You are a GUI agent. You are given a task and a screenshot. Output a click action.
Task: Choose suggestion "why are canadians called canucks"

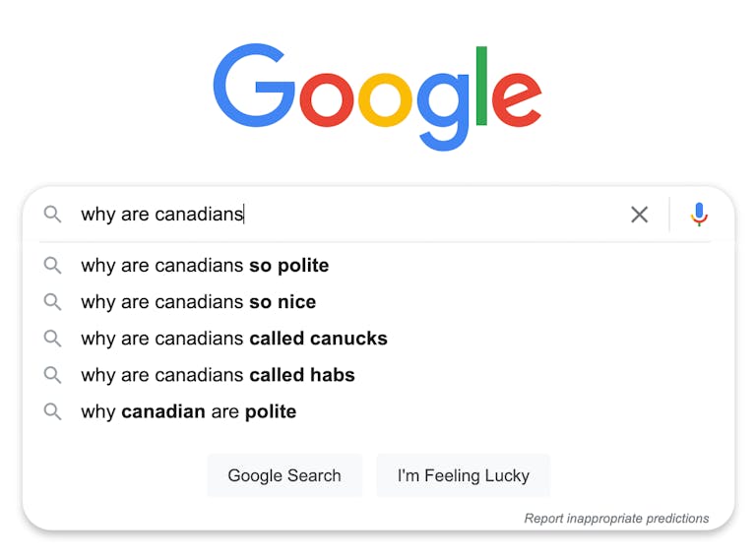(x=233, y=339)
